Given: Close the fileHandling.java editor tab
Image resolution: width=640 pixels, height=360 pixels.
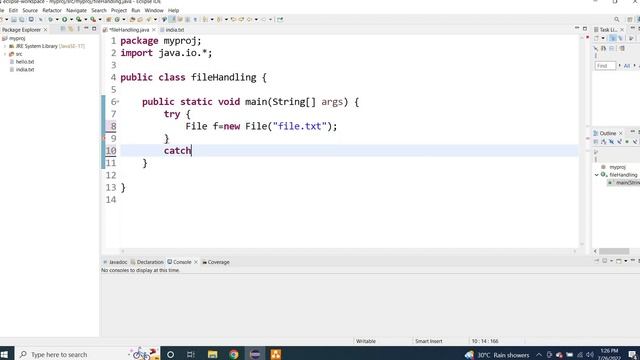Looking at the screenshot, I should click(x=154, y=30).
